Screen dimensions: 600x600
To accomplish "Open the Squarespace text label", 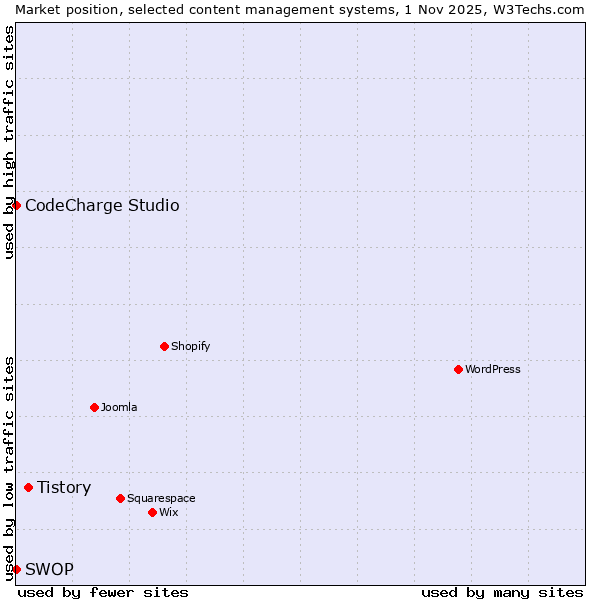I will (x=161, y=499).
